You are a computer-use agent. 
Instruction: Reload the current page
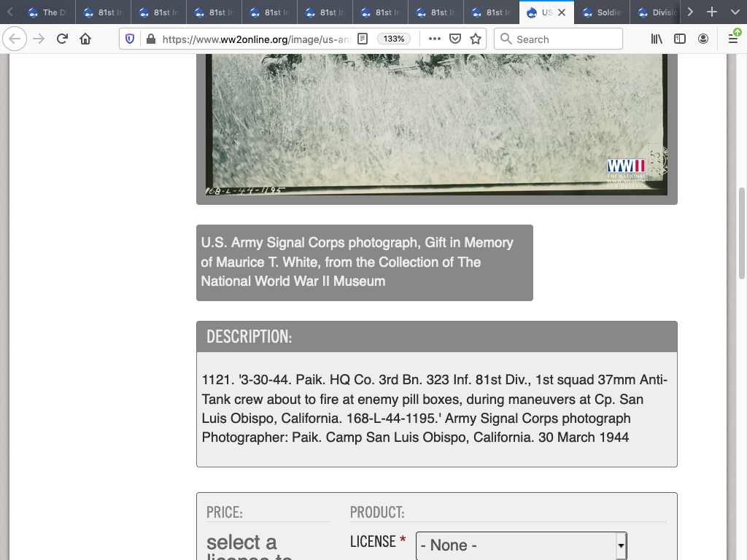pyautogui.click(x=62, y=39)
